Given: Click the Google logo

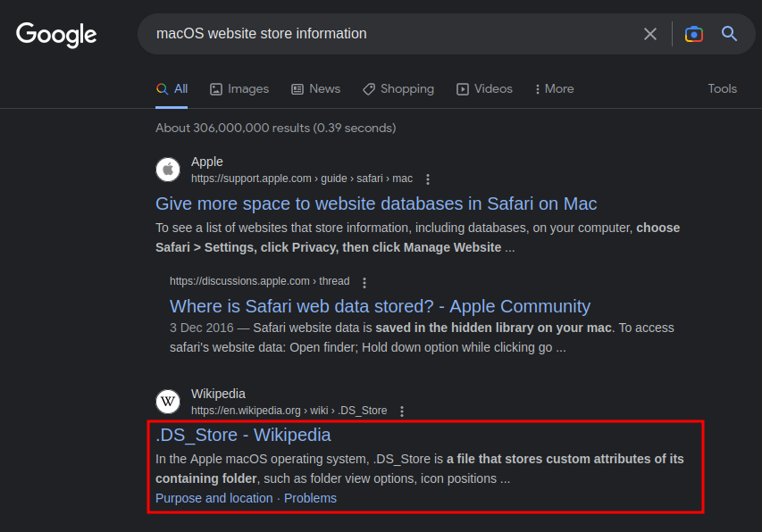Looking at the screenshot, I should click(56, 35).
